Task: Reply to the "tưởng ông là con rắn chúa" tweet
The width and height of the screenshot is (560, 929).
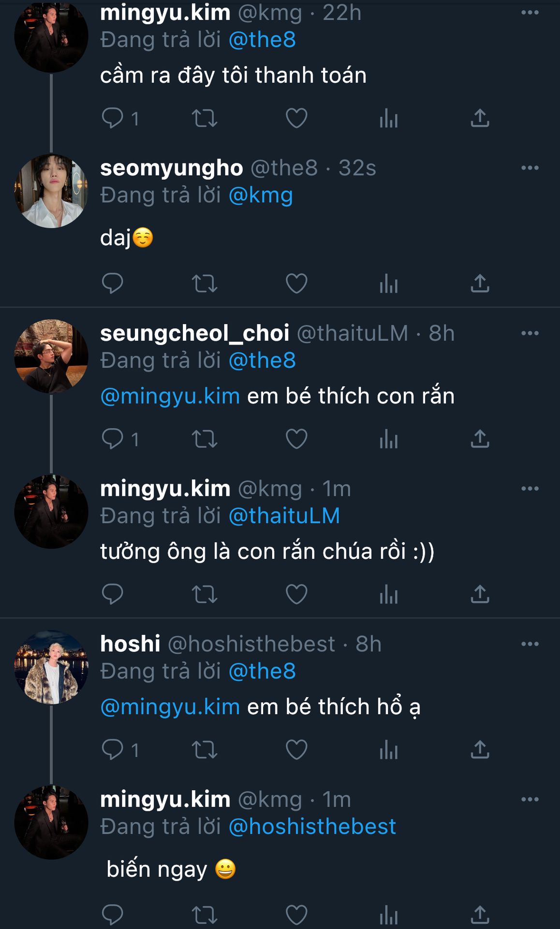Action: (113, 595)
